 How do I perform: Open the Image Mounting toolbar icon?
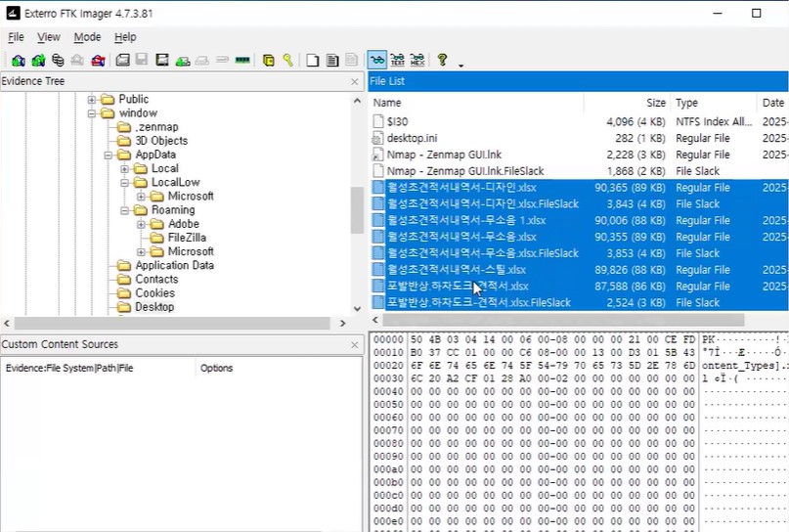[58, 61]
